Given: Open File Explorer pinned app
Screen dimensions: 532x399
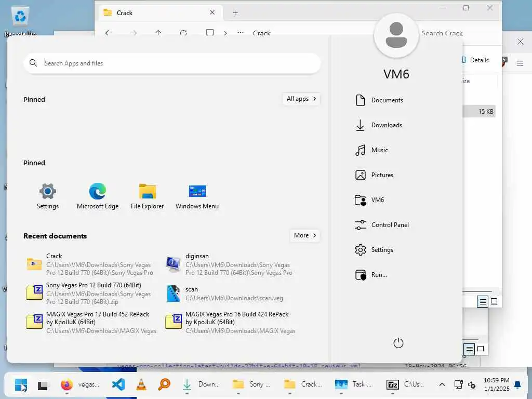Looking at the screenshot, I should 147,196.
